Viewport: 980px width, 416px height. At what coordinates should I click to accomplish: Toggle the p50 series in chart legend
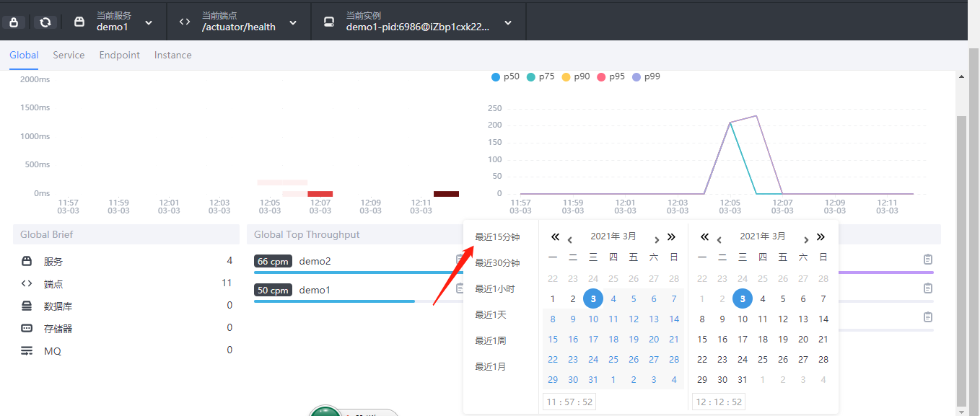[505, 76]
